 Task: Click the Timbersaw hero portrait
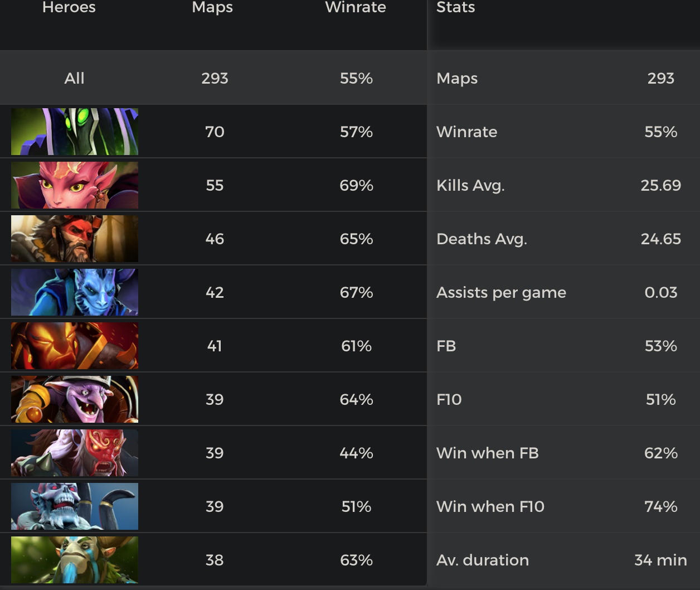tap(75, 399)
